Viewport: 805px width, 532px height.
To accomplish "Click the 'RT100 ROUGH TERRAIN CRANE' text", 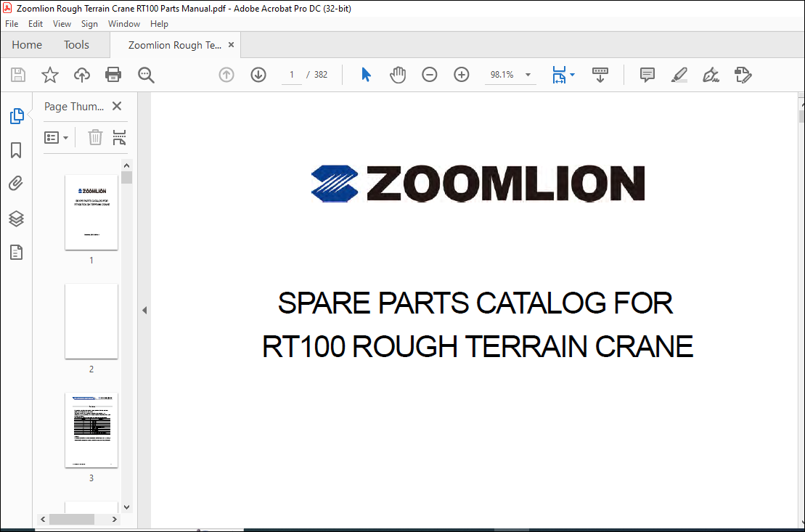I will pyautogui.click(x=478, y=346).
